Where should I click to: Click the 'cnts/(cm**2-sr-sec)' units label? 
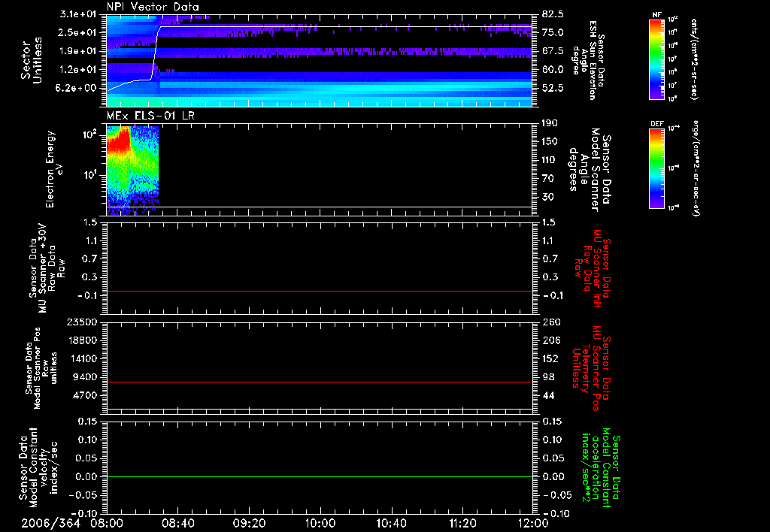[x=694, y=59]
